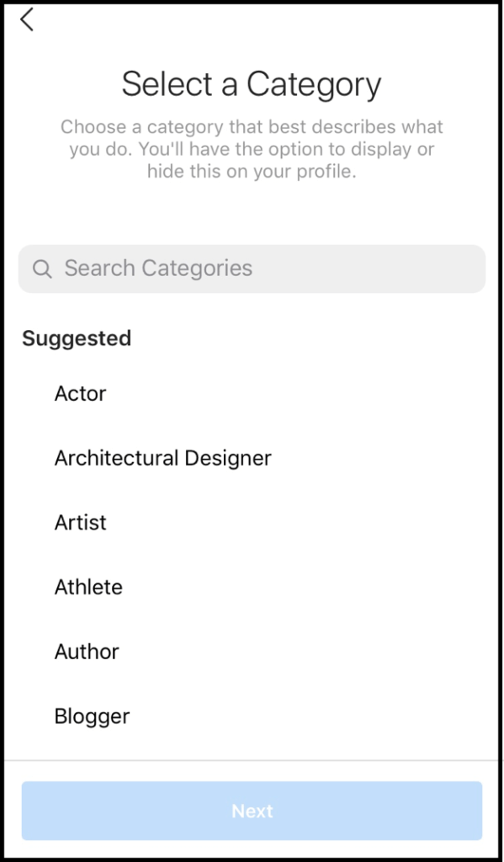Click the Suggested section label

click(77, 338)
